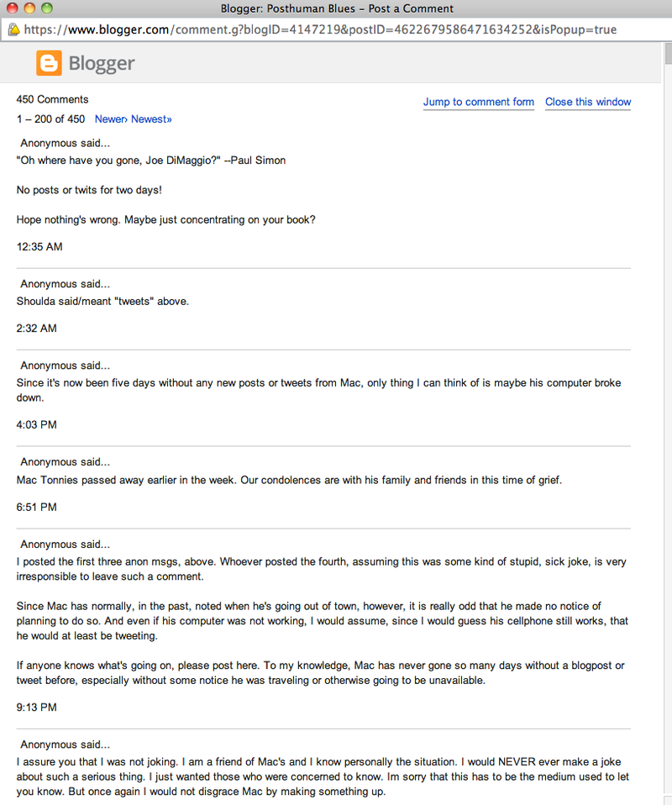Image resolution: width=672 pixels, height=805 pixels.
Task: Click the 2:32 AM comment timestamp
Action: point(36,328)
